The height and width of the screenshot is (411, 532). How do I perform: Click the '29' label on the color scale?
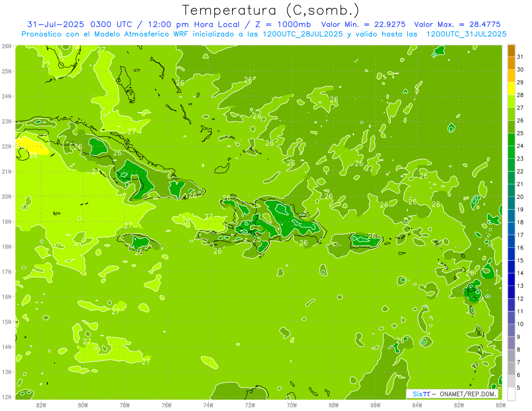520,82
